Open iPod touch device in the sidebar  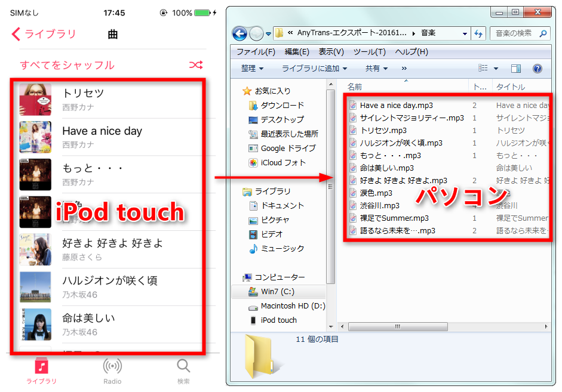pyautogui.click(x=273, y=320)
